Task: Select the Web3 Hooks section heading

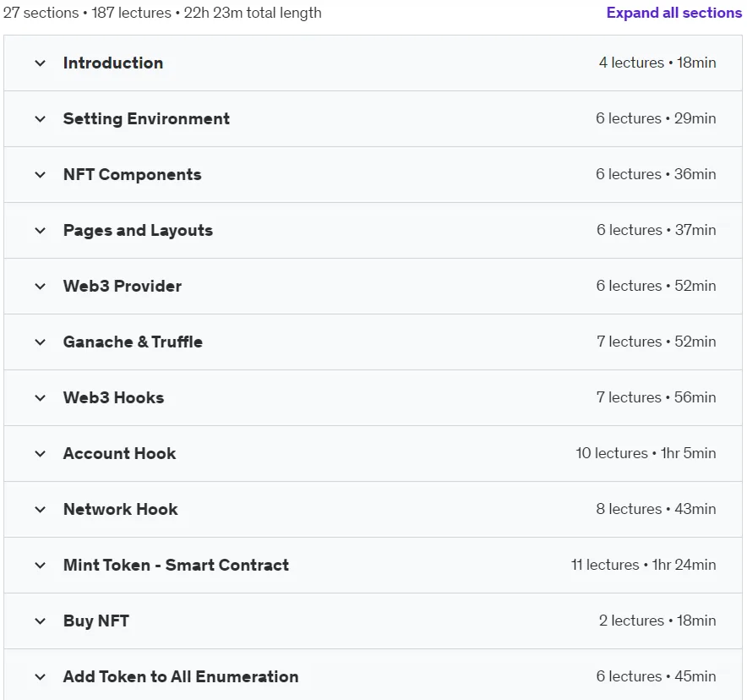Action: point(113,397)
